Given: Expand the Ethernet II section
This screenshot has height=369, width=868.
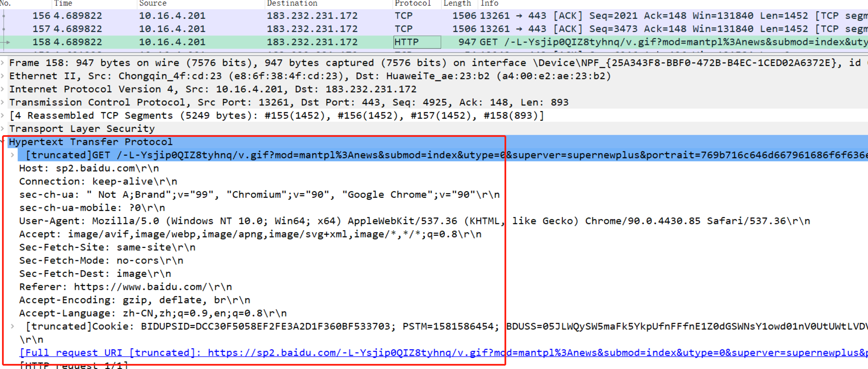Looking at the screenshot, I should point(3,76).
